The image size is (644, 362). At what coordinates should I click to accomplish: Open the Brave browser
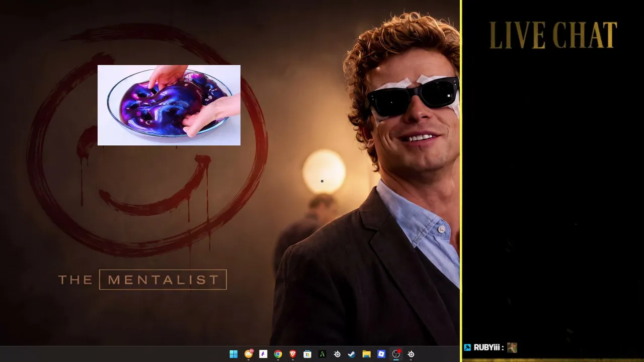tap(292, 354)
